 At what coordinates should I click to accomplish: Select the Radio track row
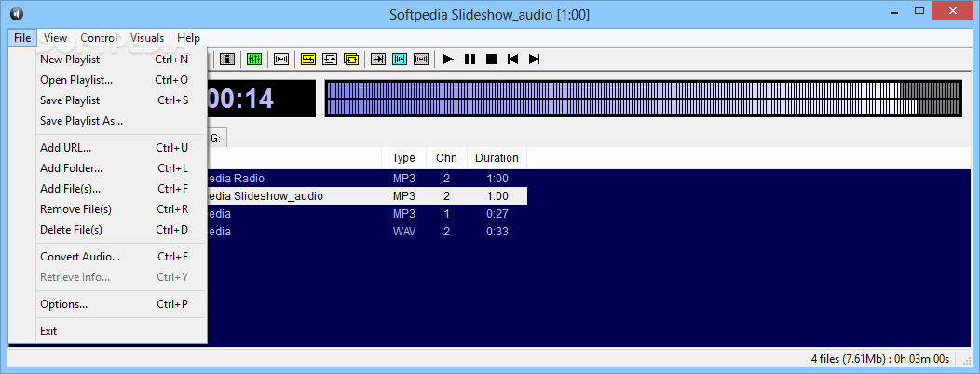coord(367,179)
